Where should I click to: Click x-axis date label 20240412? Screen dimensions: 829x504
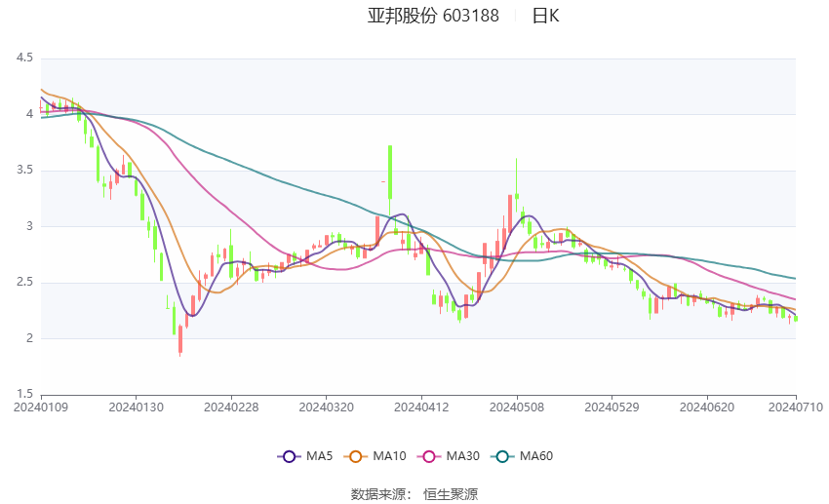(421, 407)
